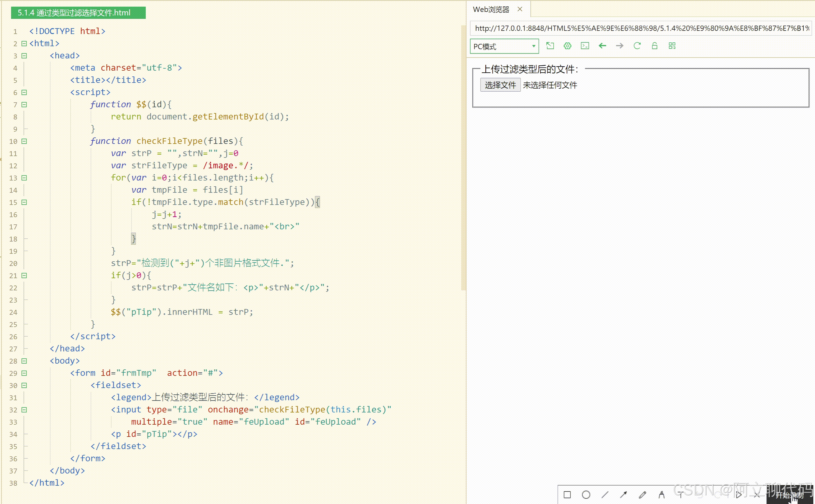This screenshot has width=815, height=504.
Task: Fold the input tag on line 32
Action: coord(24,410)
